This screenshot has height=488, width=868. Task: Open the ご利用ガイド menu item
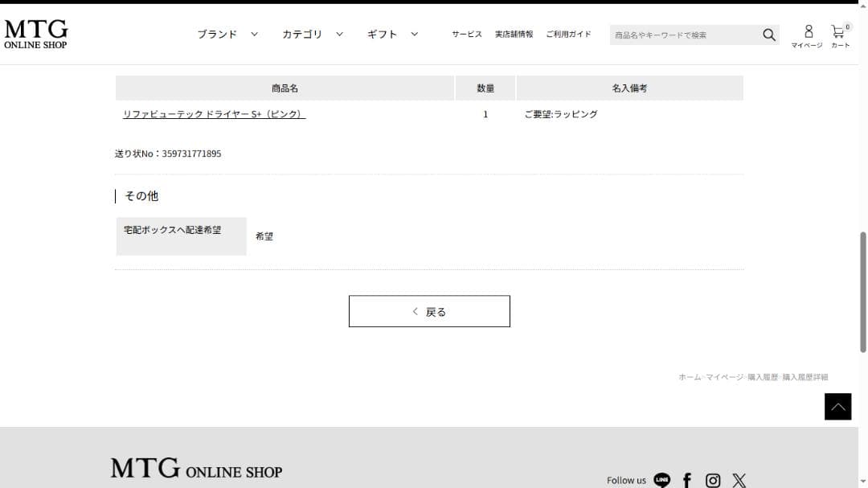568,35
